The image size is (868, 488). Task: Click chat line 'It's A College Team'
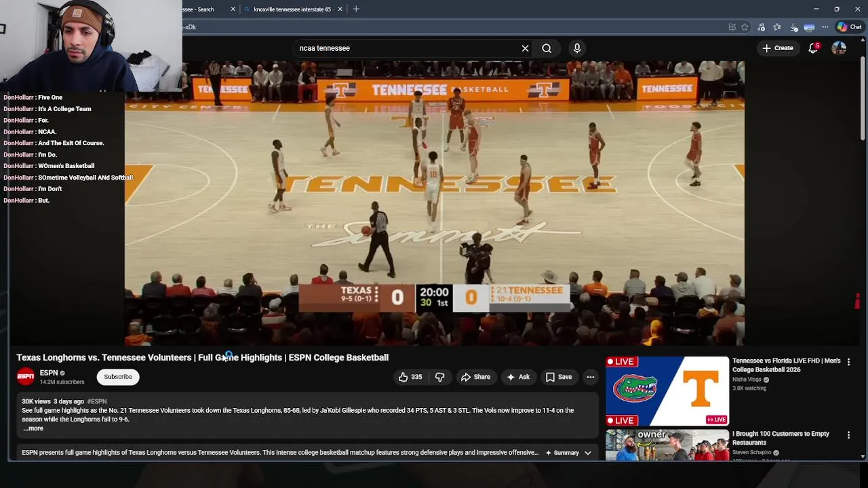coord(64,108)
